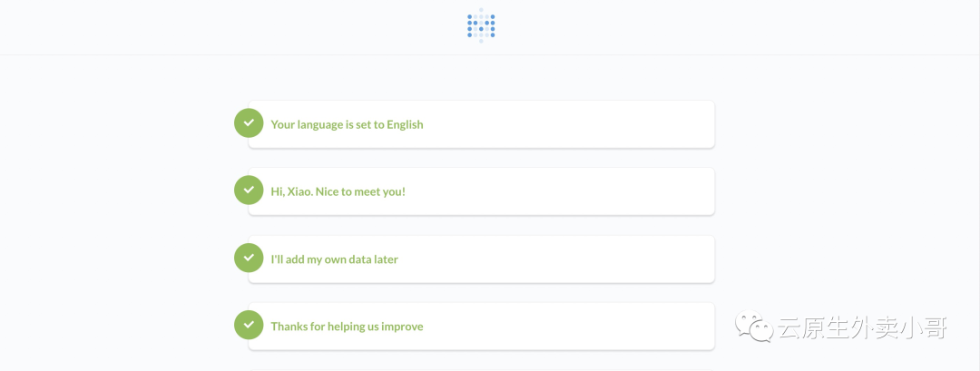Select 'Hi, Xiao. Nice to meet you!' text
Image resolution: width=980 pixels, height=371 pixels.
coord(338,191)
